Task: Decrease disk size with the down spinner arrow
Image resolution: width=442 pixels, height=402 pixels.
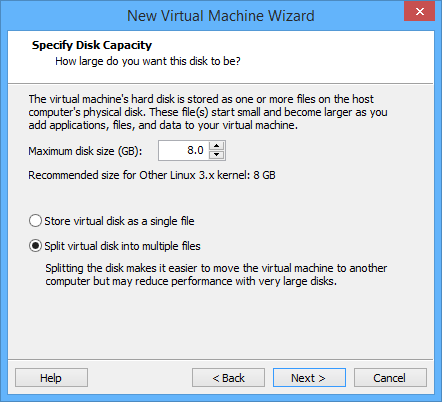Action: coord(217,154)
